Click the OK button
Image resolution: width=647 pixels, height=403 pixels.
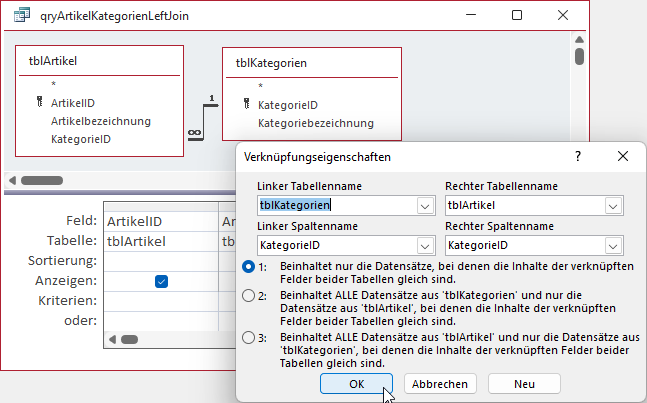coord(357,384)
